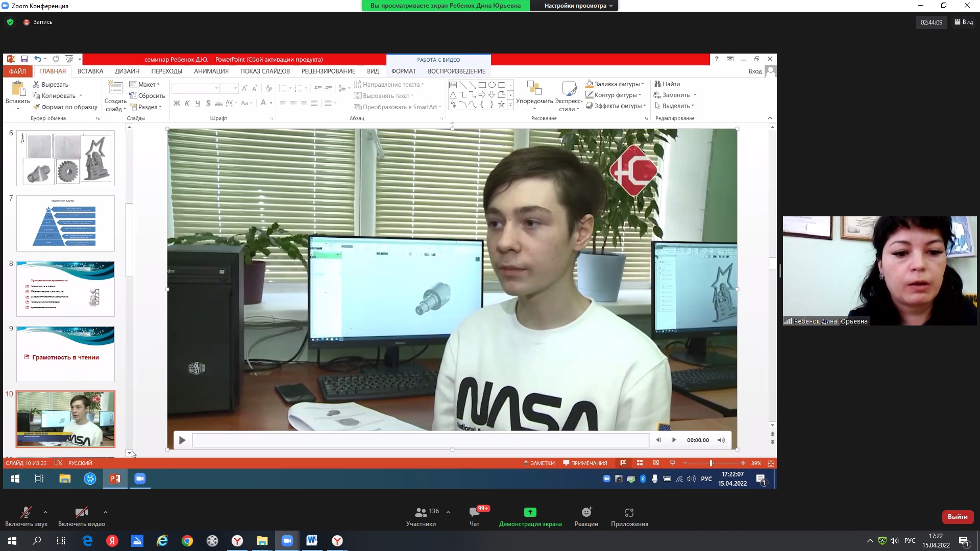Image resolution: width=980 pixels, height=551 pixels.
Task: Click the PowerPoint Paste clipboard icon
Action: click(18, 89)
